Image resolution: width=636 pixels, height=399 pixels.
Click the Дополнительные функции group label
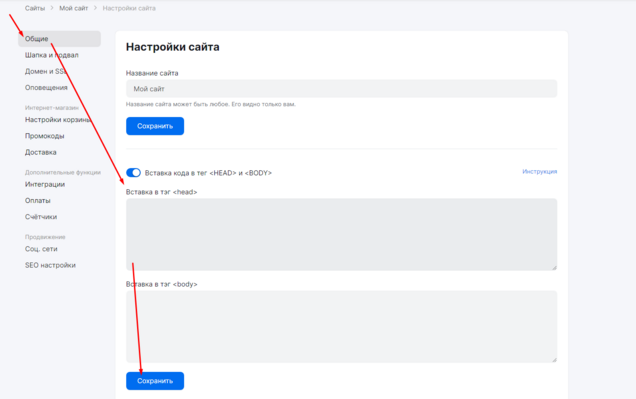(63, 172)
